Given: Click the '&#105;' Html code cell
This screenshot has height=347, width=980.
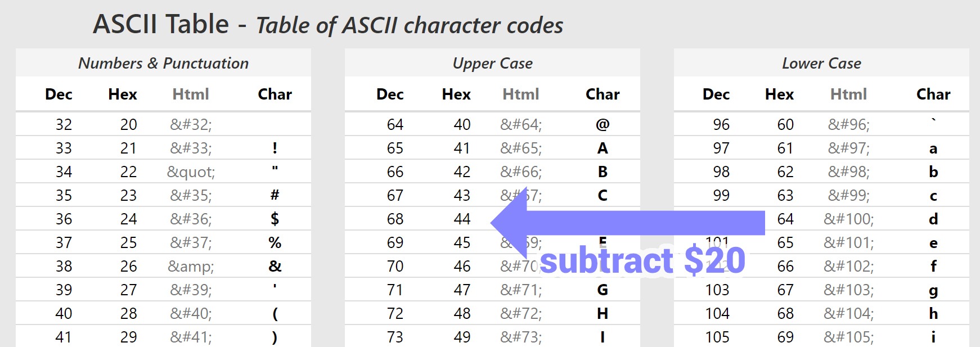Looking at the screenshot, I should coord(849,337).
